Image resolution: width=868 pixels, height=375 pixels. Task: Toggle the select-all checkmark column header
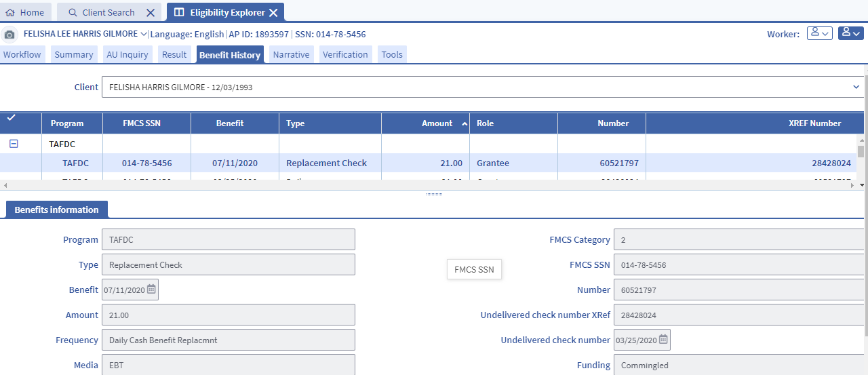pos(11,118)
